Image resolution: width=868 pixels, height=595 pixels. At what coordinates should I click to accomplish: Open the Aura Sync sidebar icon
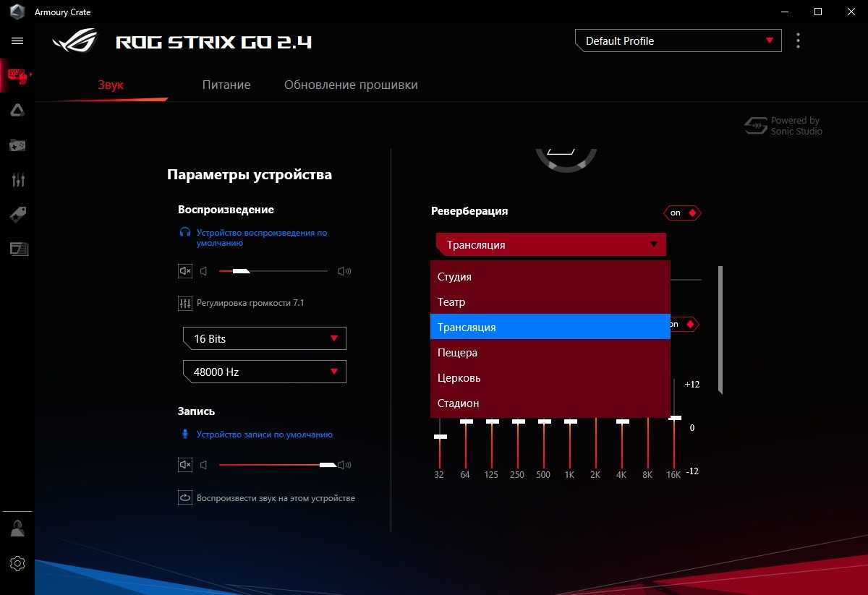point(17,110)
